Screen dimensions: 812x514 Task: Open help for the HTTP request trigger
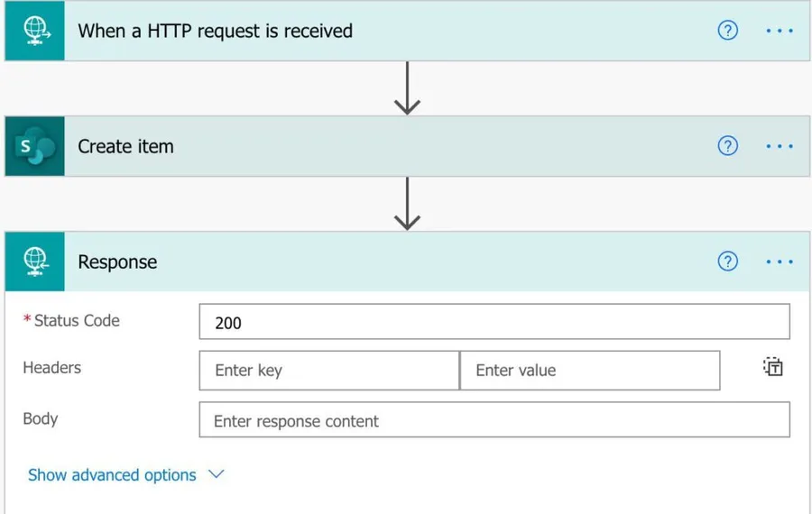[727, 31]
